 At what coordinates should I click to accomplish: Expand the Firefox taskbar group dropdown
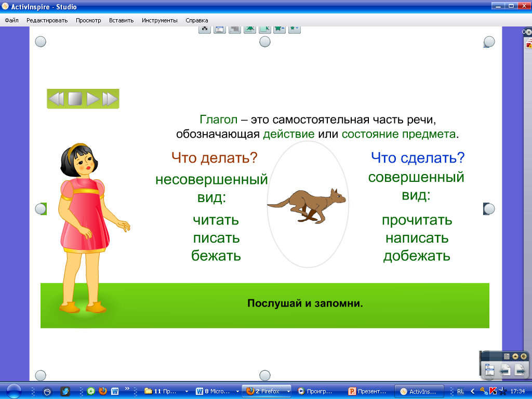pyautogui.click(x=289, y=391)
